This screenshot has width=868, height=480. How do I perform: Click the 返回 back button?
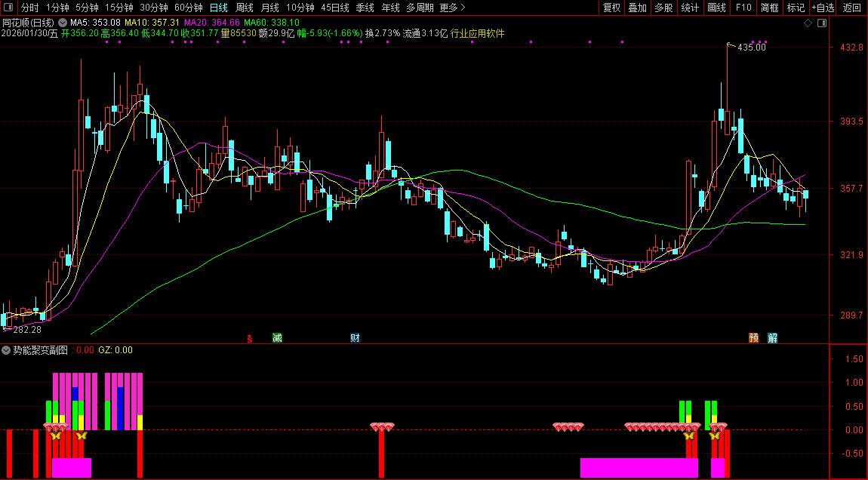pyautogui.click(x=852, y=8)
